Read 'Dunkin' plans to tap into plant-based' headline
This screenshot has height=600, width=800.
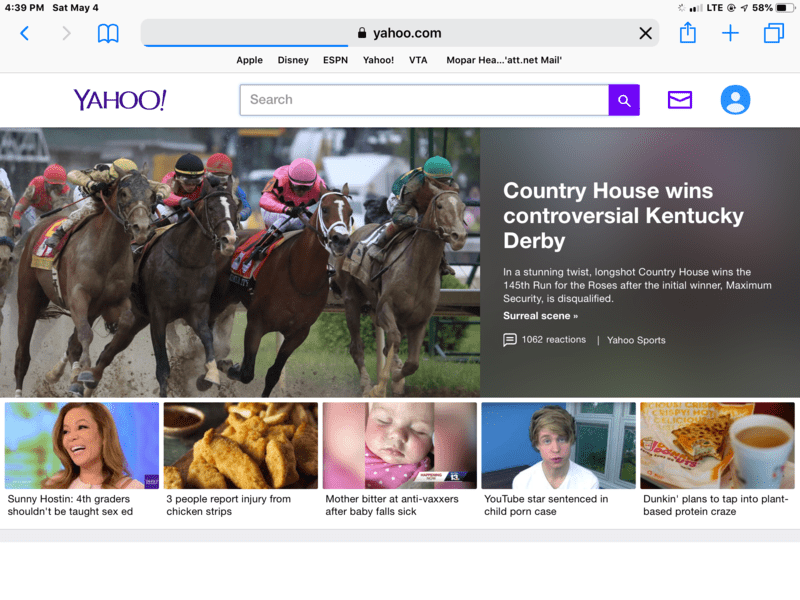click(715, 505)
